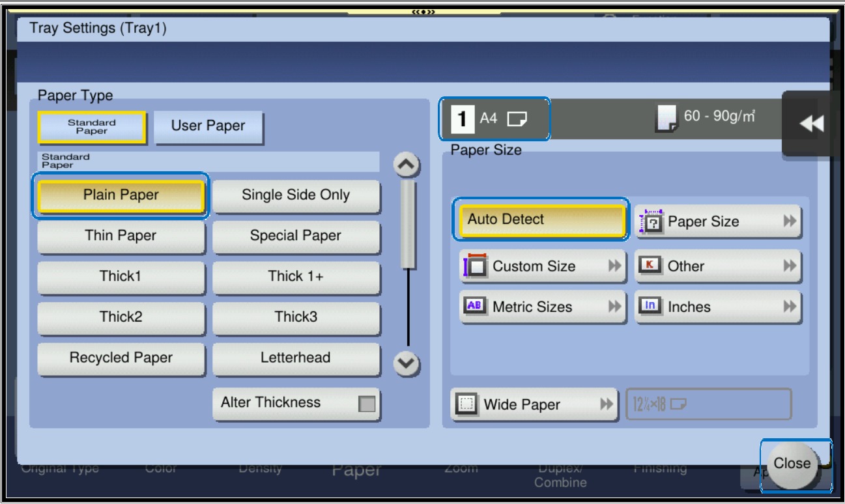Click the Paper Size question-mark icon
The height and width of the screenshot is (504, 845).
tap(650, 221)
